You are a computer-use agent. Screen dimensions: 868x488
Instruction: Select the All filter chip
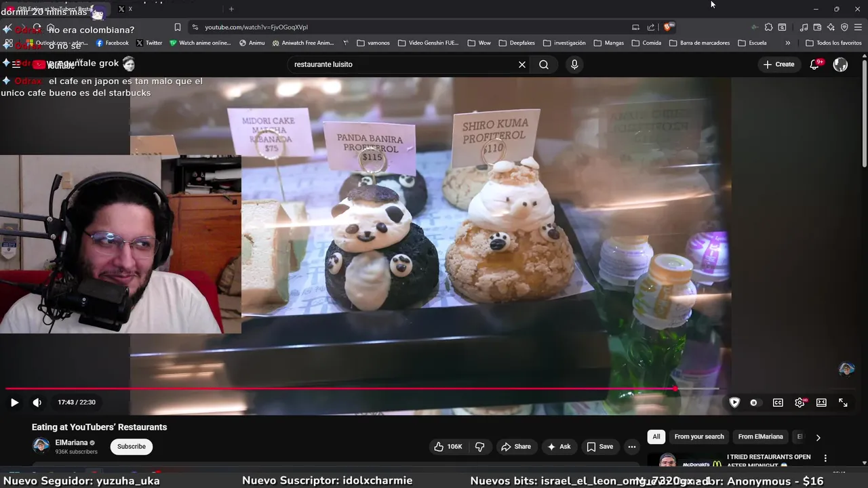(x=656, y=436)
